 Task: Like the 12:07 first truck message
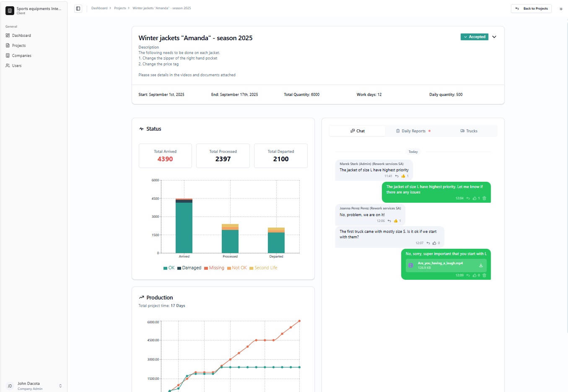tap(434, 243)
